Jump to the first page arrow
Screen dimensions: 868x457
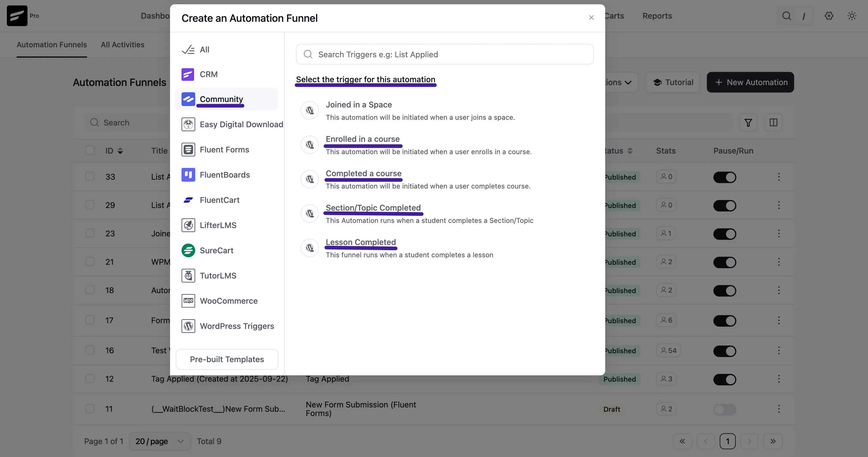tap(682, 441)
